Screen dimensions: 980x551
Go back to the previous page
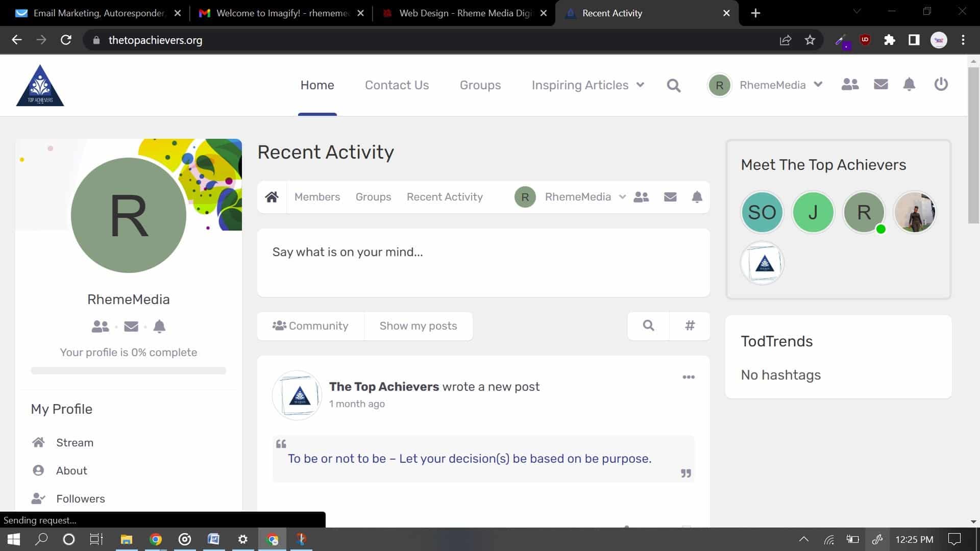pos(17,40)
